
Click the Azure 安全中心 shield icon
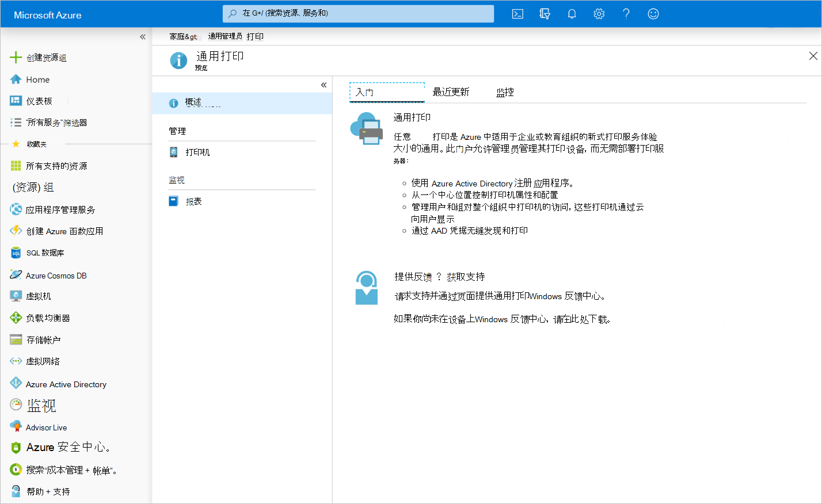pyautogui.click(x=16, y=448)
